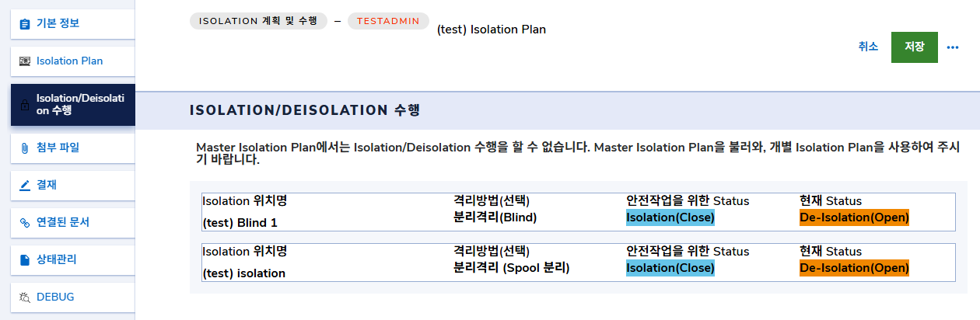This screenshot has width=980, height=320.
Task: Click the 취소 link
Action: click(868, 47)
